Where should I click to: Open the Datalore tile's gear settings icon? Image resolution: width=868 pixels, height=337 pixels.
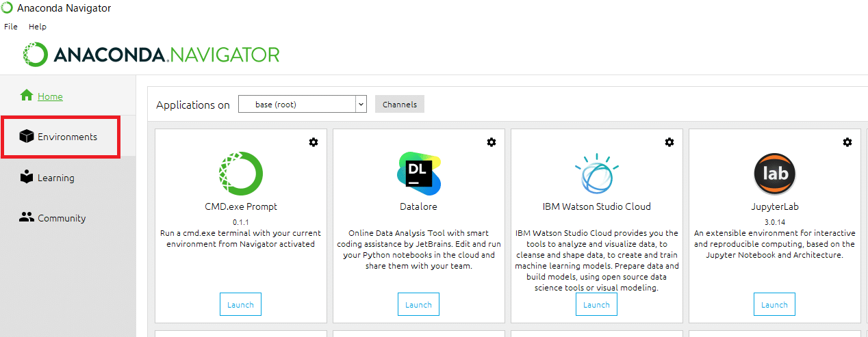coord(492,142)
